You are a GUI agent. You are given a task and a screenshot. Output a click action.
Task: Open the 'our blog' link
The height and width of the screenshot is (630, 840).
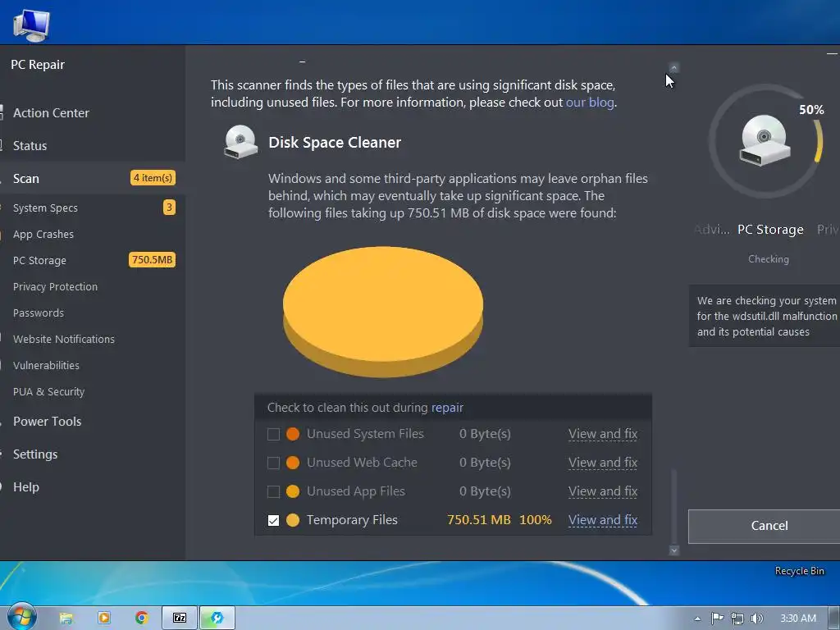click(x=590, y=103)
